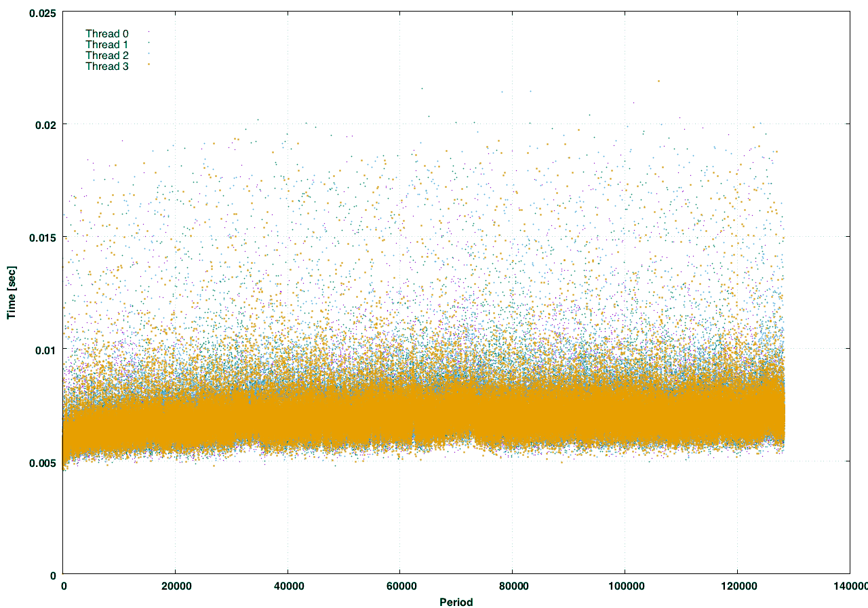Click the 60000 x-axis tick label
Image resolution: width=868 pixels, height=608 pixels.
(x=400, y=586)
